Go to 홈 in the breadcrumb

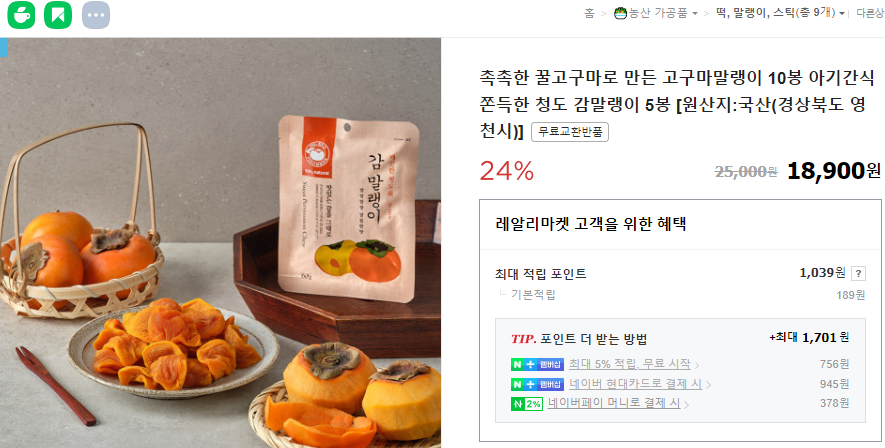[x=589, y=13]
